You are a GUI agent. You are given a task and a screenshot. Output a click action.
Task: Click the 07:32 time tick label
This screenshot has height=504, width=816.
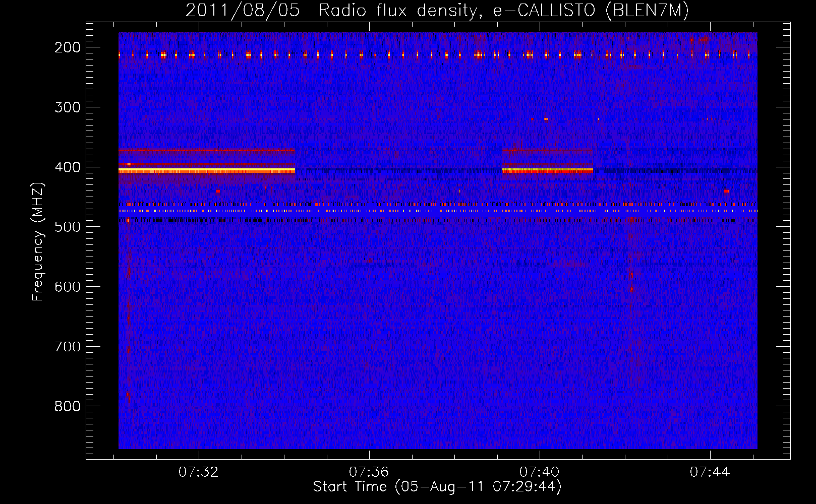199,472
